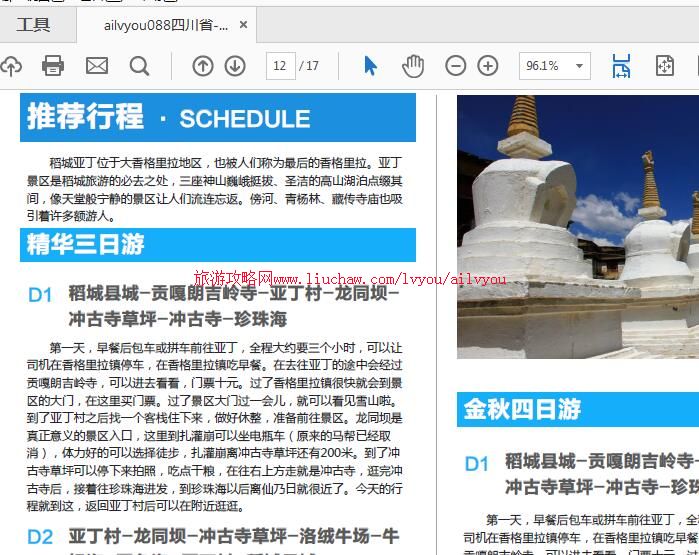Screen dimensions: 699x555
Task: Open the 96.1% zoom level dropdown
Action: [554, 66]
